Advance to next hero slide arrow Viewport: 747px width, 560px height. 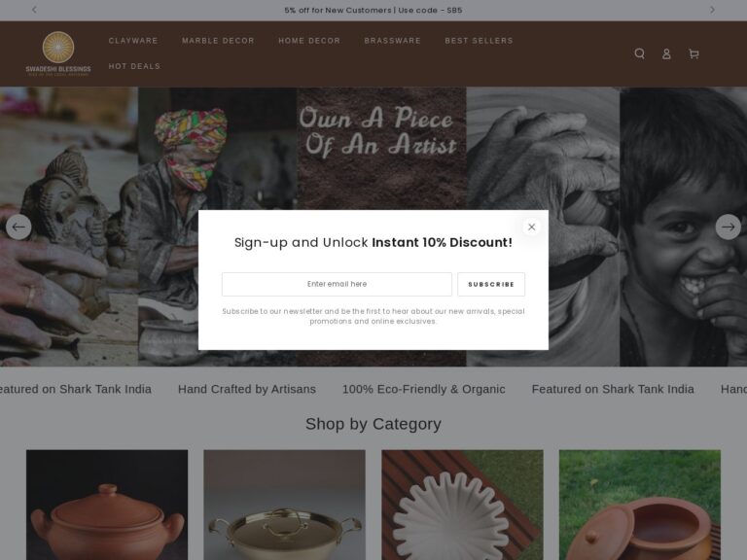click(728, 227)
